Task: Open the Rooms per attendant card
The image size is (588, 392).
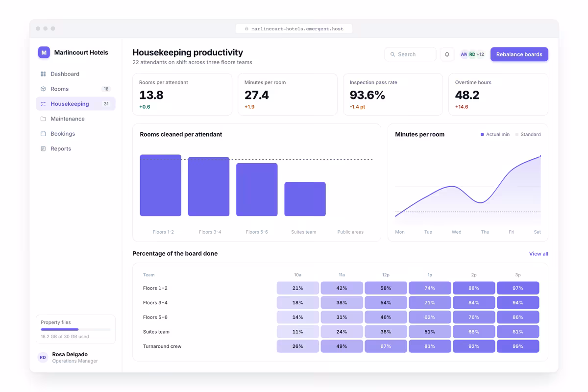Action: pyautogui.click(x=182, y=95)
